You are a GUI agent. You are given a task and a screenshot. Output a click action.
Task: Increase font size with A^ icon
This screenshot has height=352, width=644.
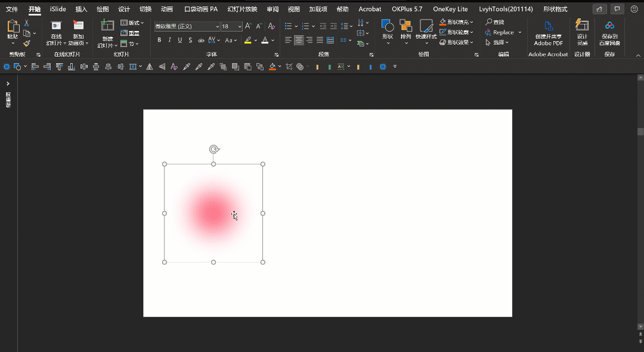coord(248,26)
